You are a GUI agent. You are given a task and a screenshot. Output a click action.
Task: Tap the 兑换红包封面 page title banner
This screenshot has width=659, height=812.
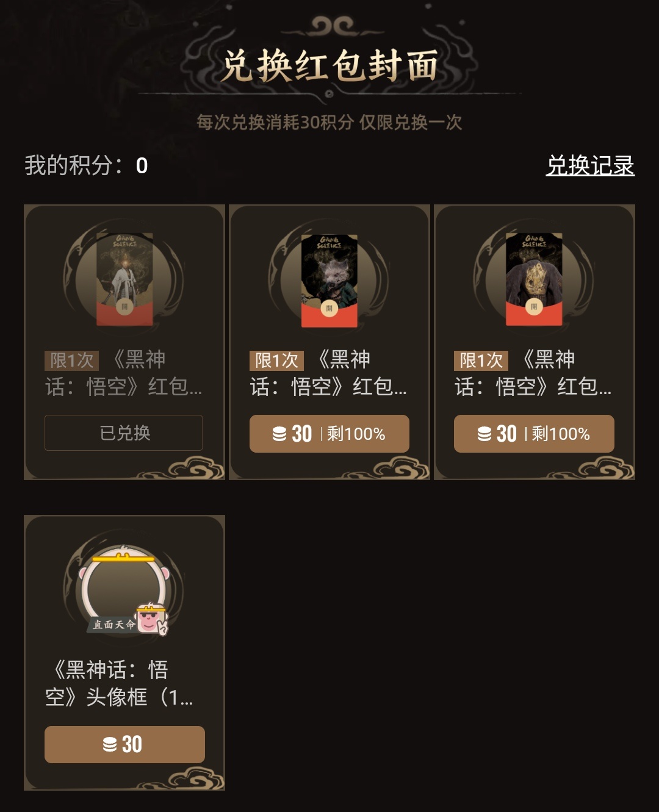tap(329, 65)
